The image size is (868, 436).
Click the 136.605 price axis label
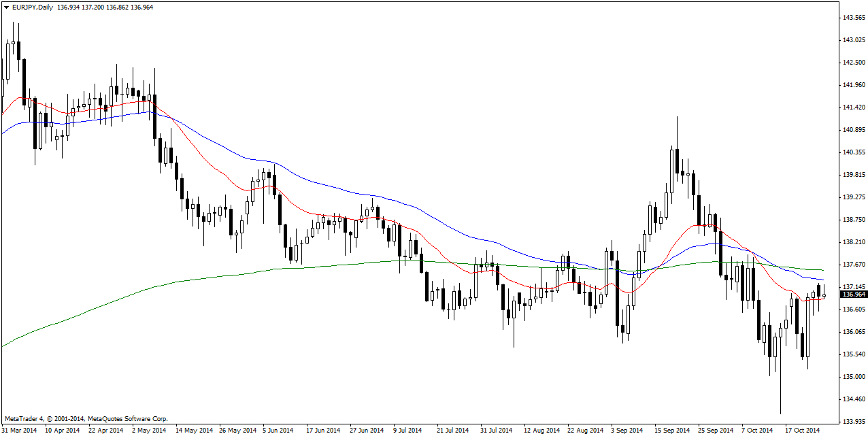coord(853,309)
